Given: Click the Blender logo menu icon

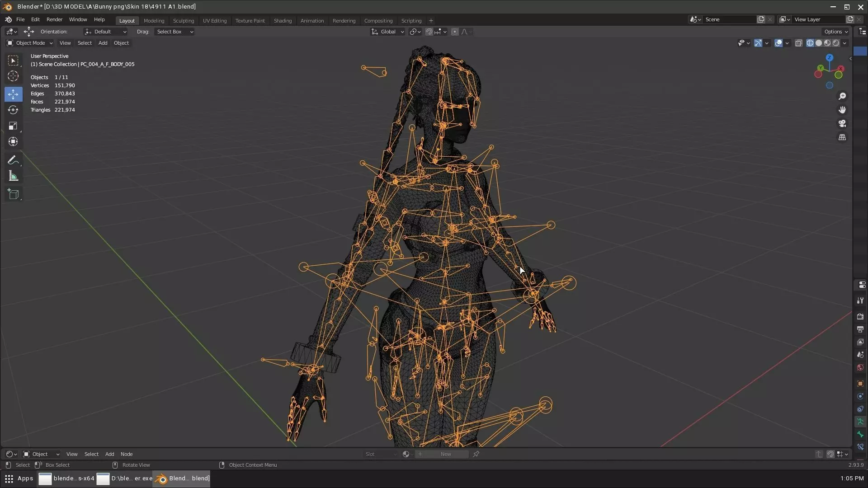Looking at the screenshot, I should point(8,20).
